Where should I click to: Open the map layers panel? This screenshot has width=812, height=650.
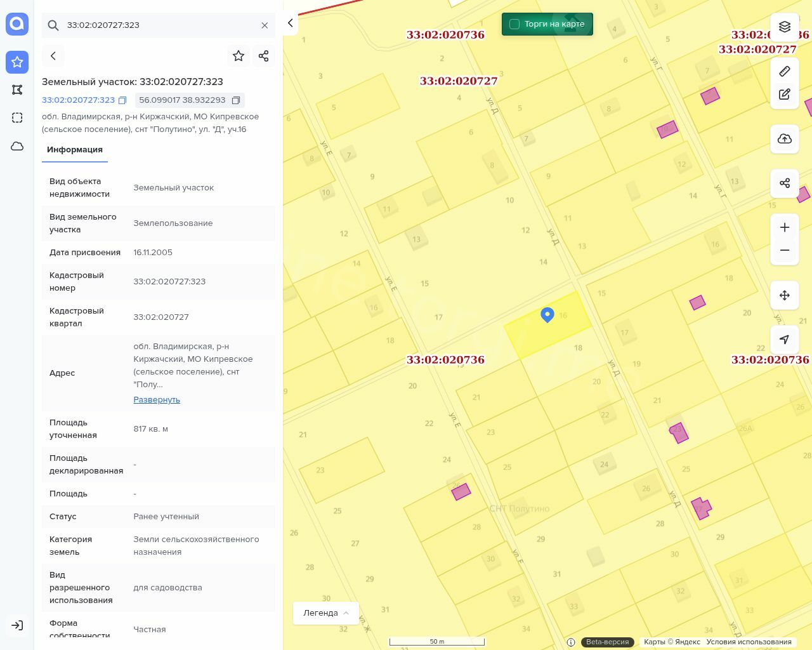785,27
